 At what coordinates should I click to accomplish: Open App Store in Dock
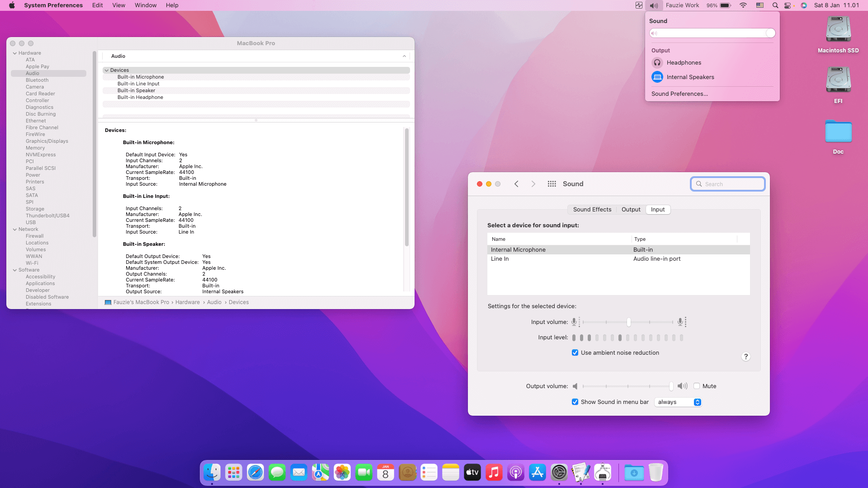tap(538, 473)
